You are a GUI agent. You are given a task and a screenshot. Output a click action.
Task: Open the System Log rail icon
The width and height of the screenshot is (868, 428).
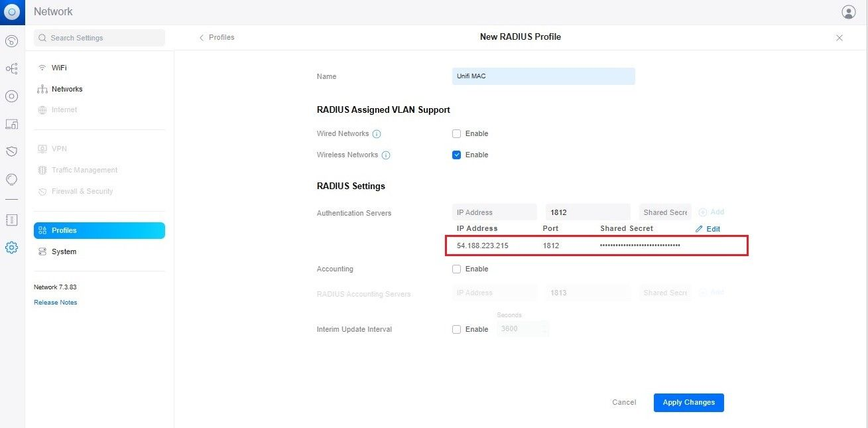pos(11,220)
